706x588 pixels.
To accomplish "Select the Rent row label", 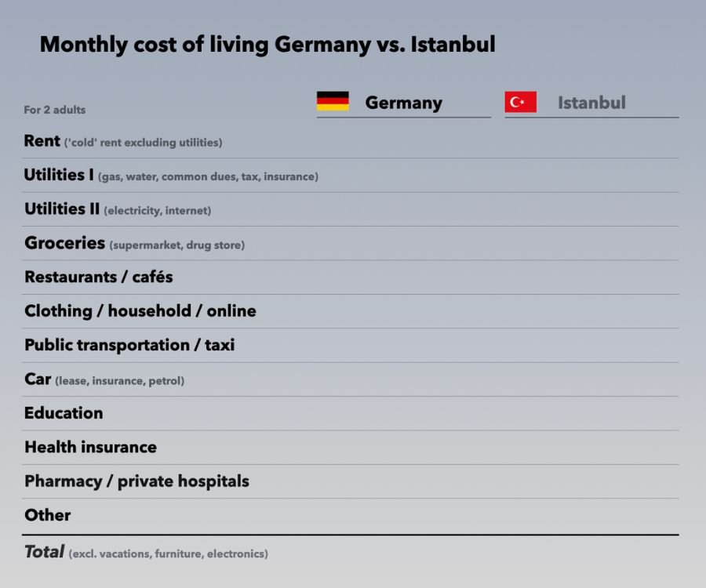I will coord(42,141).
